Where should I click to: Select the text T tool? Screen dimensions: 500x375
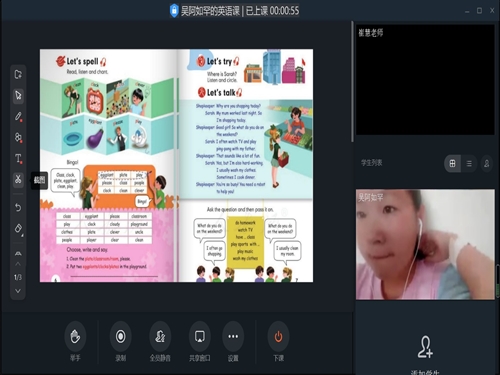[x=18, y=158]
